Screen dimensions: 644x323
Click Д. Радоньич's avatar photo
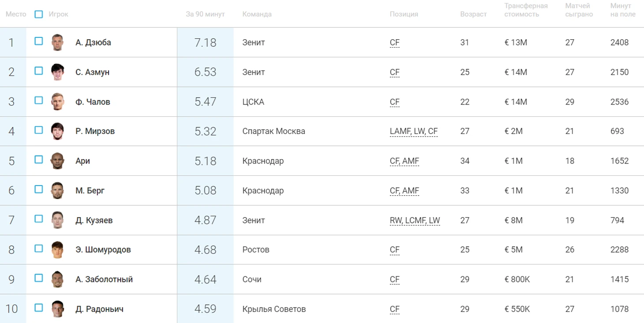[x=57, y=309]
